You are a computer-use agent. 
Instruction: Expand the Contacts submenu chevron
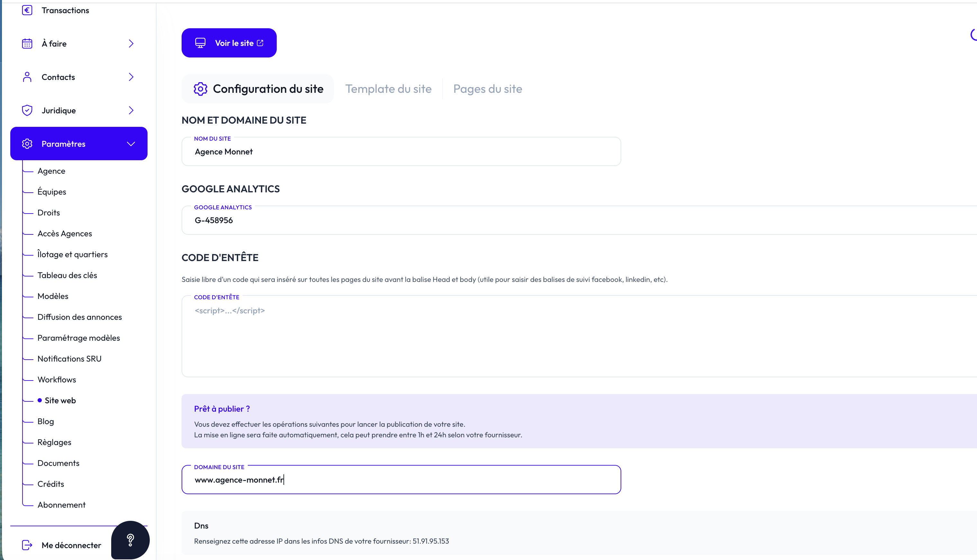131,77
